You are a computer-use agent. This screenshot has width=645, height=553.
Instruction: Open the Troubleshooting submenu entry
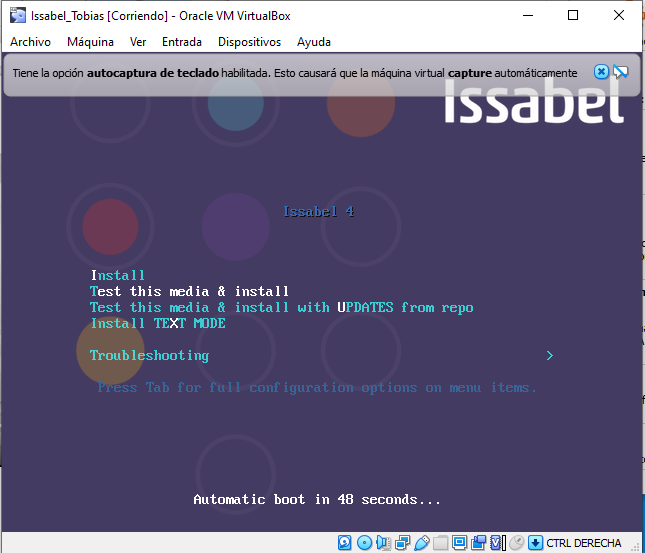click(149, 356)
